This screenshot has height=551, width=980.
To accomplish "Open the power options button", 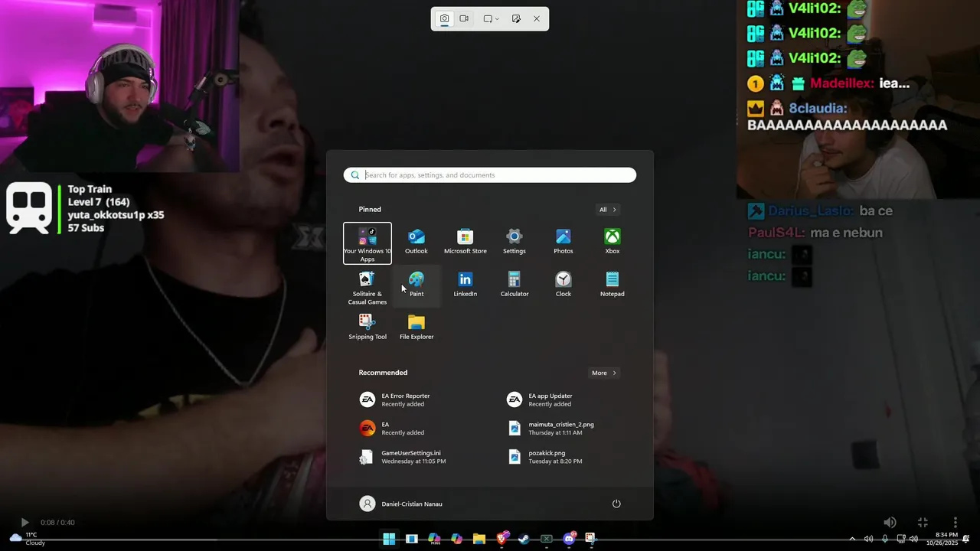I will (616, 504).
